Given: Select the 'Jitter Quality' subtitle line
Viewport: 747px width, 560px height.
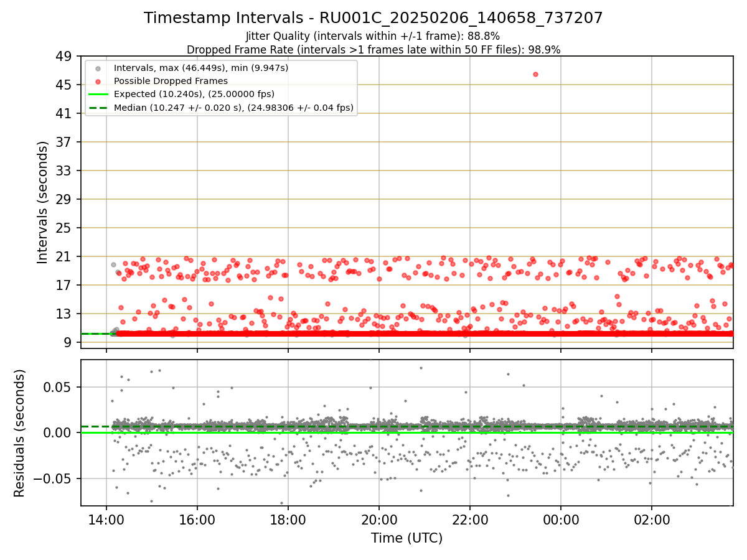Looking at the screenshot, I should click(x=373, y=36).
